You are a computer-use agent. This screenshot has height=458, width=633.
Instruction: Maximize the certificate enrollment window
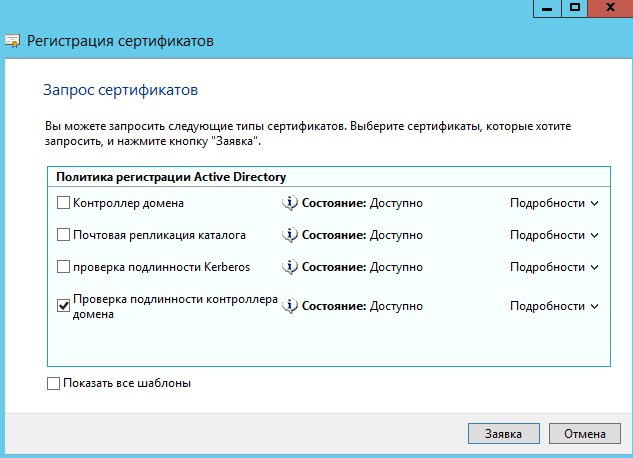pyautogui.click(x=574, y=8)
